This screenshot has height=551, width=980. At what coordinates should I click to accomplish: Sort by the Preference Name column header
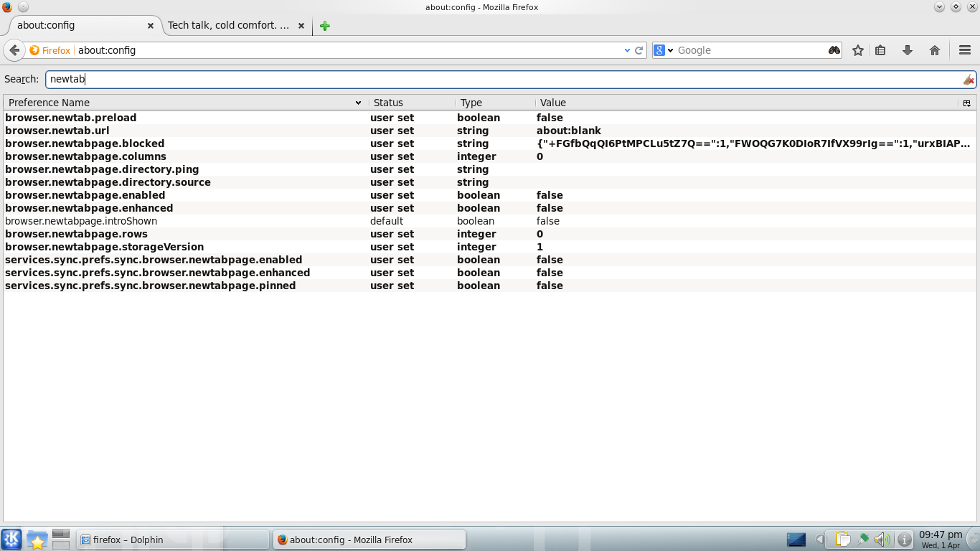[x=186, y=103]
